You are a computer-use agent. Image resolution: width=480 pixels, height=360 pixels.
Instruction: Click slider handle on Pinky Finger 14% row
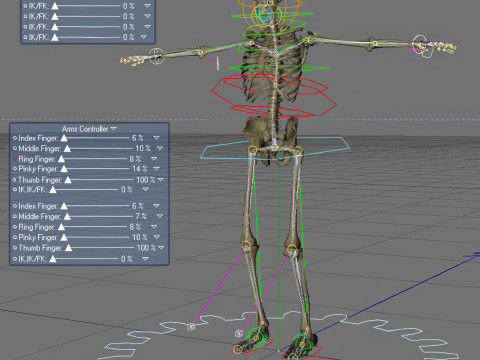(x=64, y=169)
